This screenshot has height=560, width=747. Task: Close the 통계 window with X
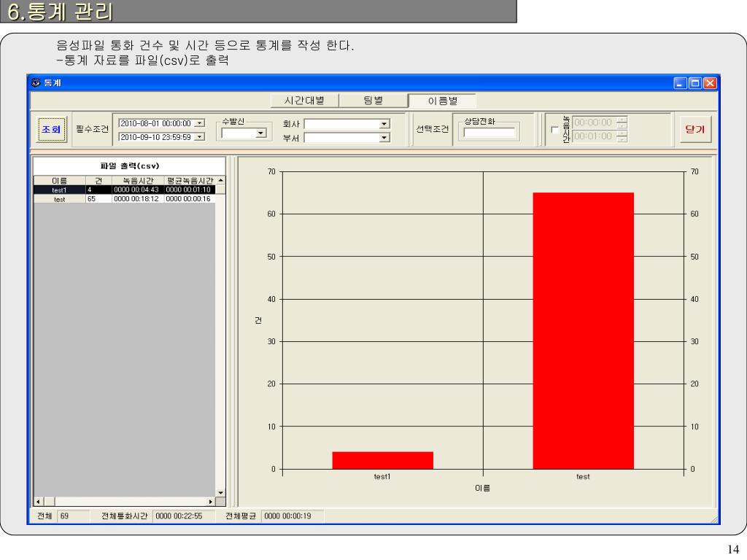(x=710, y=83)
